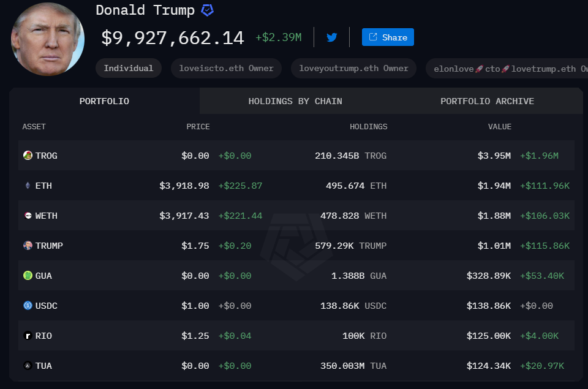Click the +$2.39M portfolio change
The height and width of the screenshot is (389, 588).
279,37
